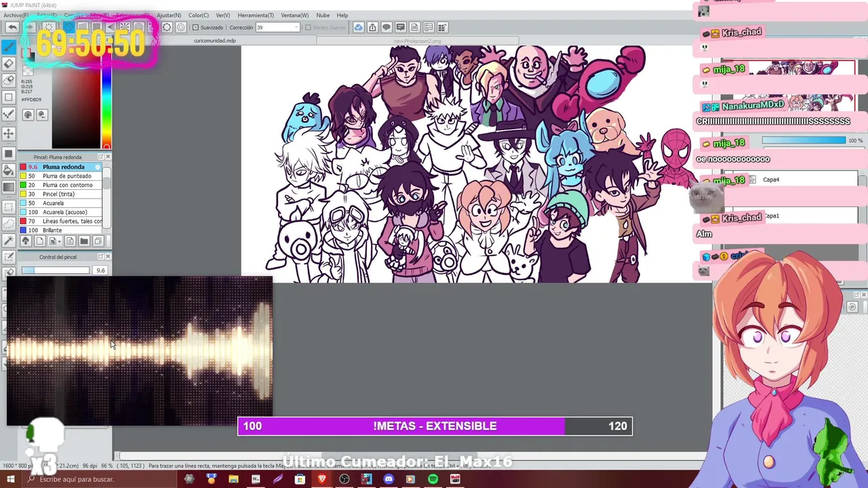
Task: Select the Acuarela (acuoso) brush
Action: click(x=60, y=212)
